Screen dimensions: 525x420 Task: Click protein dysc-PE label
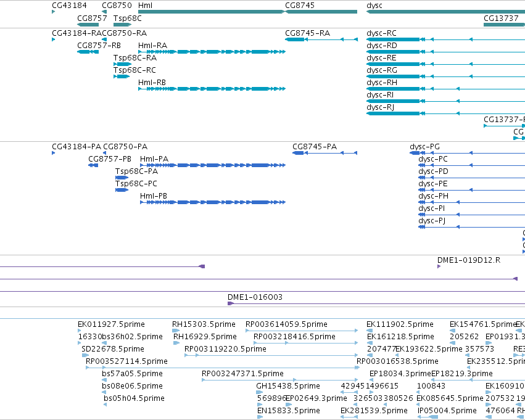pyautogui.click(x=433, y=184)
